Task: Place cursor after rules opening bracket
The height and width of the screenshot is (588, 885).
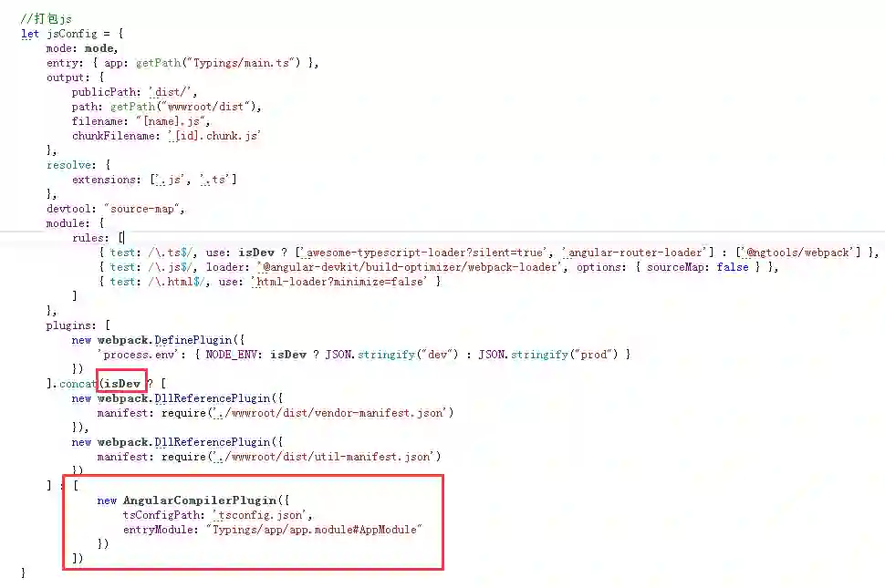Action: pos(123,238)
